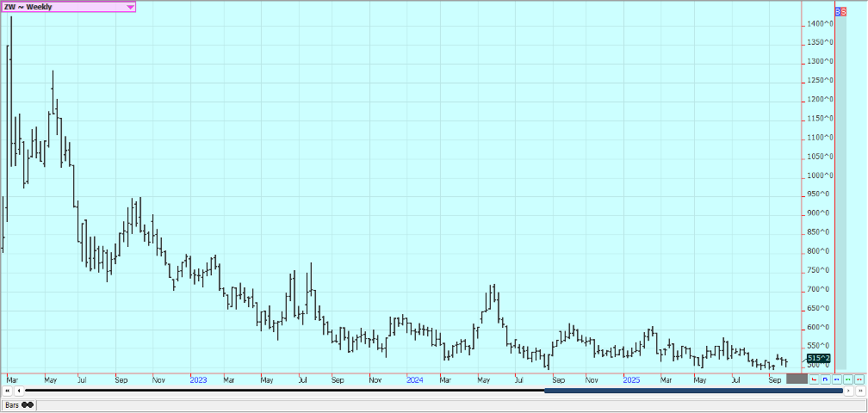Screen dimensions: 868x413
Task: Click the rightmost red icon below the price axis
Action: 859,379
